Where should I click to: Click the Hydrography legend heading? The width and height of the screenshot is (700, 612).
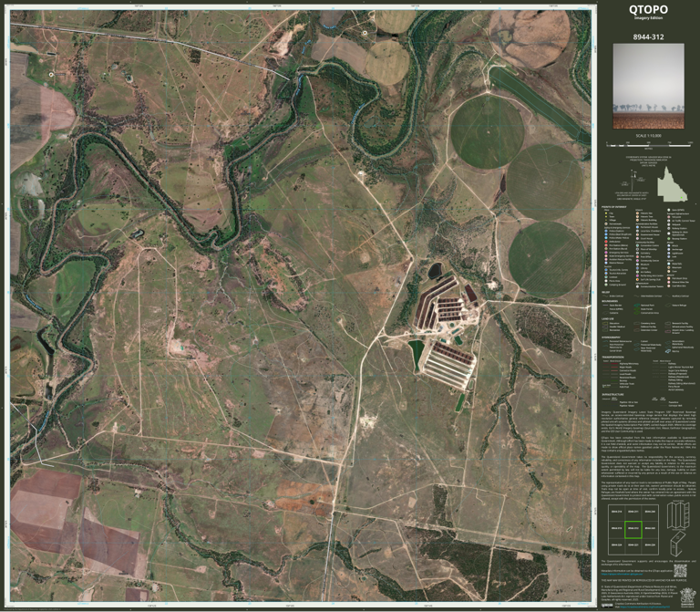point(611,337)
